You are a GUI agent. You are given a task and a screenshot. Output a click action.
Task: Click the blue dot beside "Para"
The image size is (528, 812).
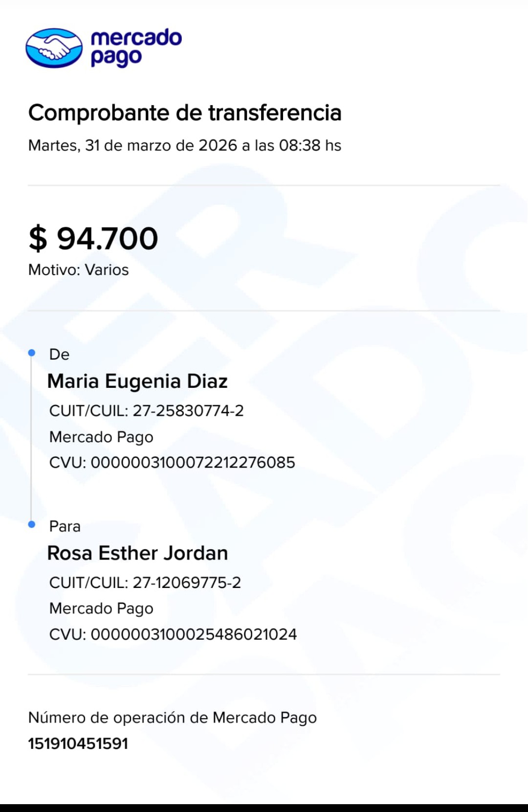click(32, 524)
